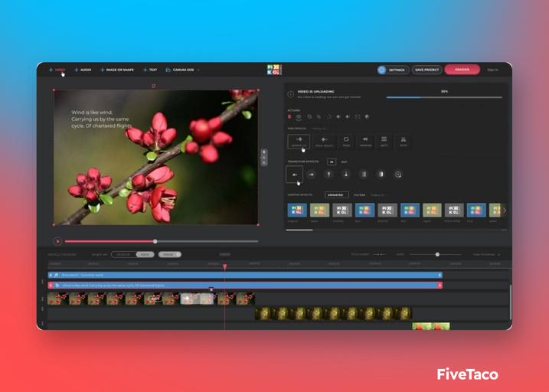Open the Animated graphic effects tab
The width and height of the screenshot is (549, 392).
pyautogui.click(x=336, y=195)
